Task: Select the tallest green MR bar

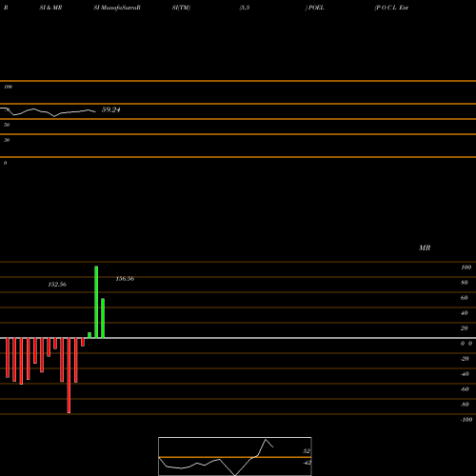Action: pos(96,302)
